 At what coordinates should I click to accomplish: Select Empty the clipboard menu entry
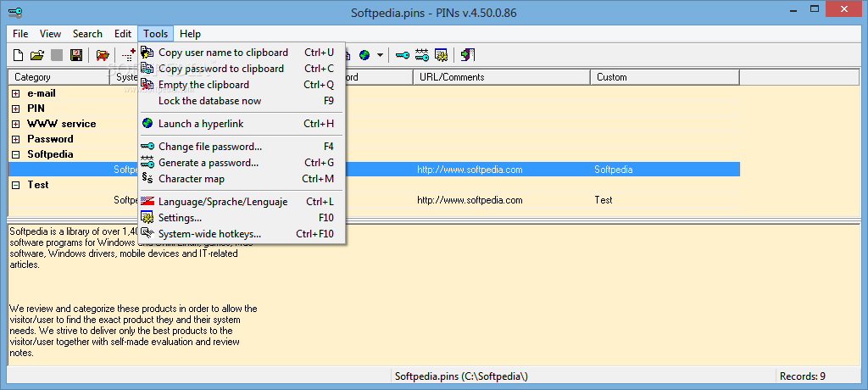coord(242,85)
